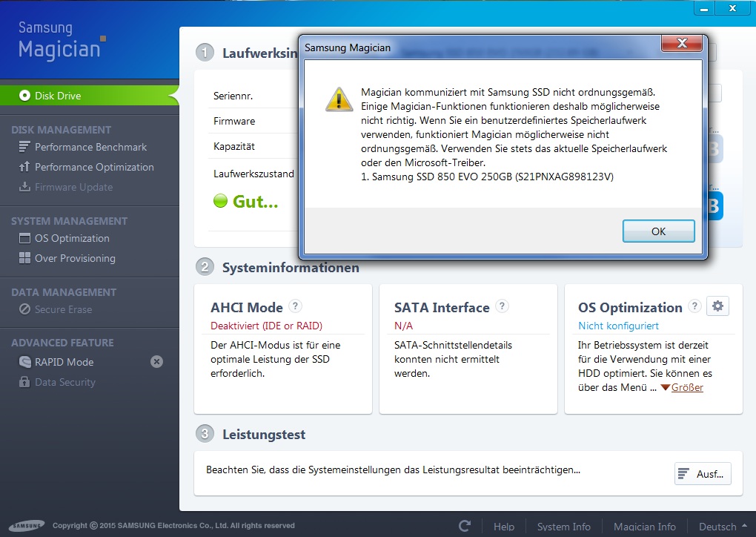
Task: Click 'Nicht konfiguriert' status text
Action: click(x=618, y=326)
